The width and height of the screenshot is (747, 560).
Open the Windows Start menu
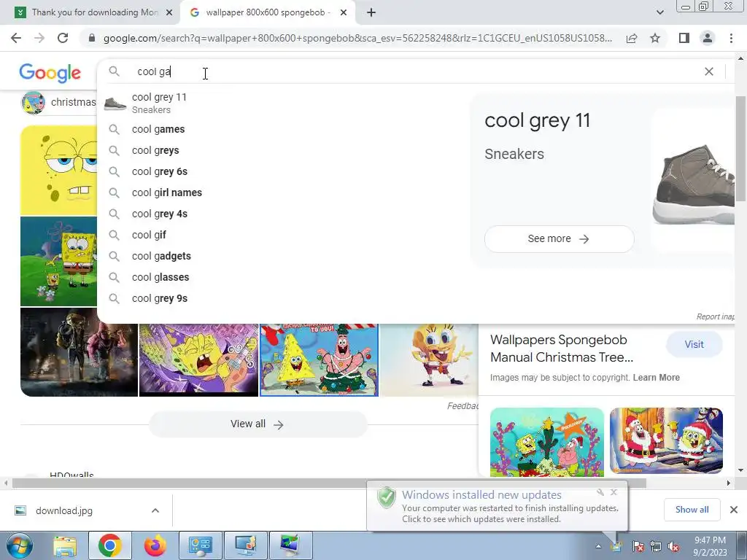pyautogui.click(x=20, y=545)
